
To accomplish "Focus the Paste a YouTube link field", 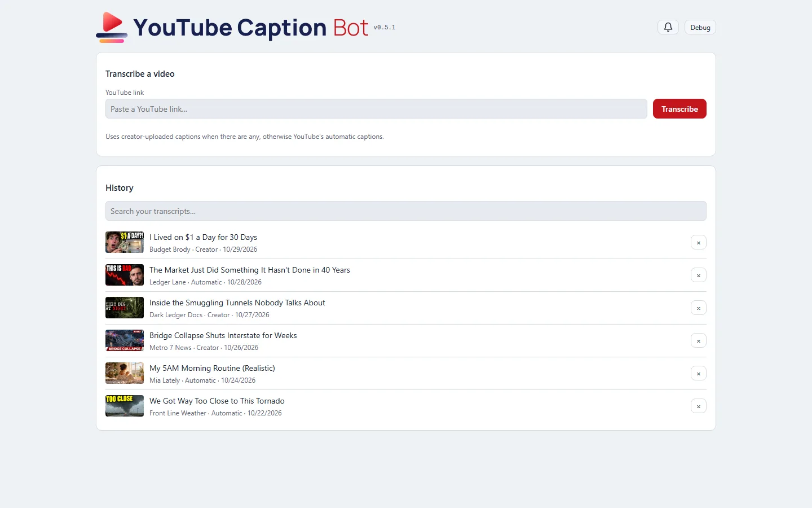I will coord(376,109).
